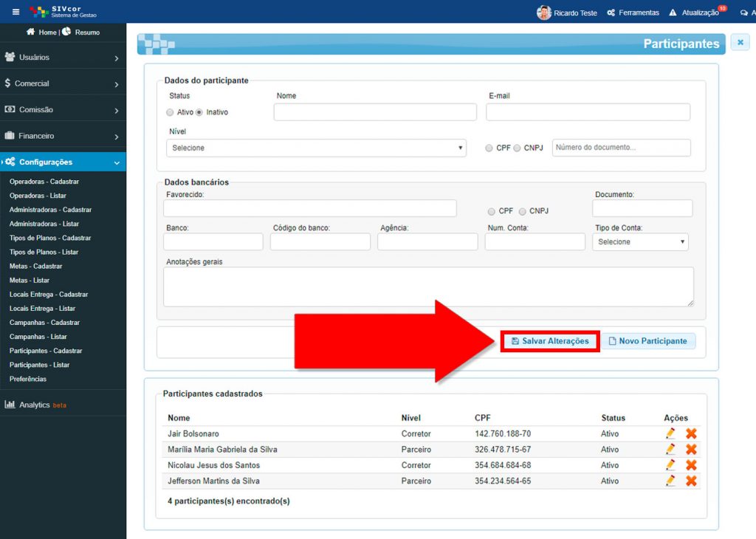Open Operadoras - Cadastrar menu item
756x539 pixels.
click(x=44, y=182)
